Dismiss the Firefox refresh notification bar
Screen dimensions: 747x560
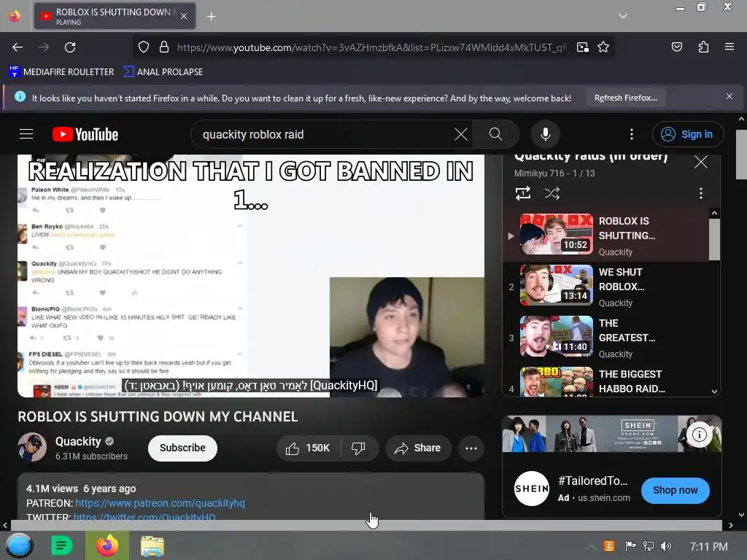[x=729, y=97]
